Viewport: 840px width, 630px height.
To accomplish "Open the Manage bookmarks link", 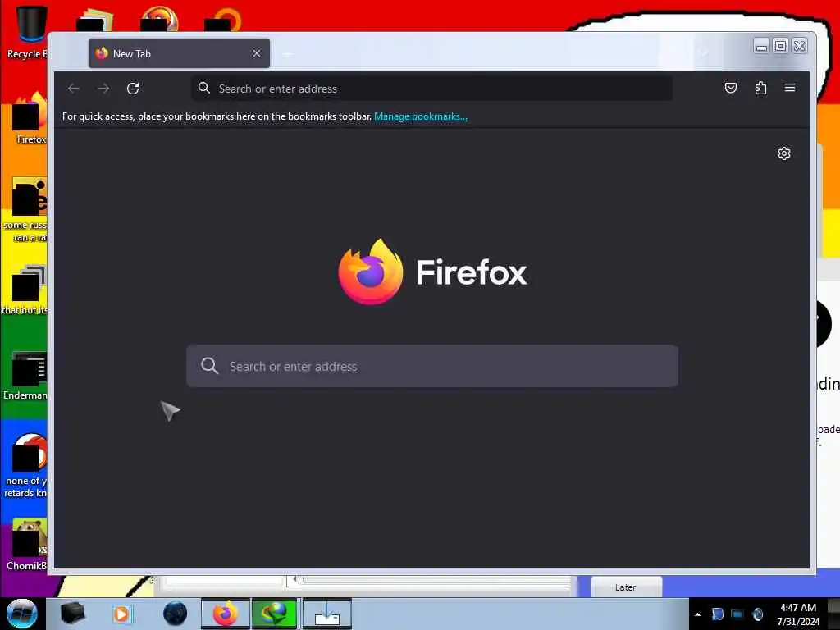I will click(421, 116).
